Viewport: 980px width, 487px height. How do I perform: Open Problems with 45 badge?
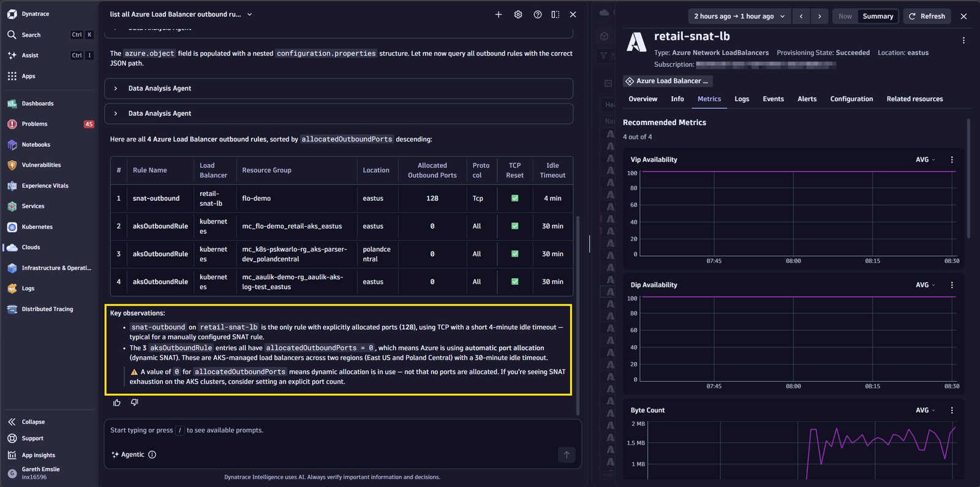(50, 124)
